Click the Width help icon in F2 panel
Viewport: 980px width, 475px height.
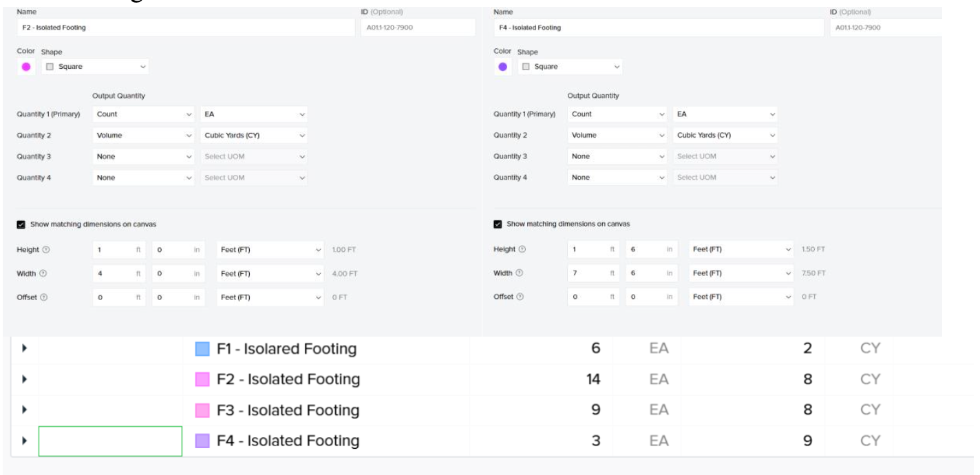pyautogui.click(x=43, y=274)
